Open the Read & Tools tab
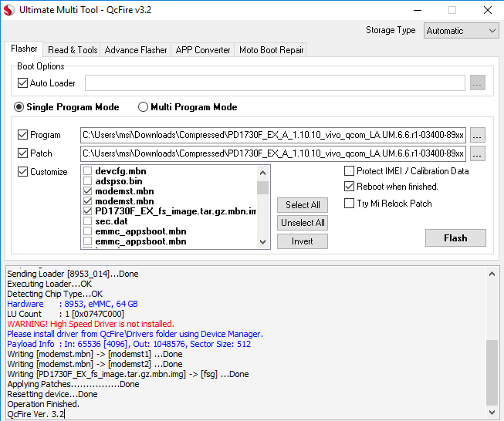The height and width of the screenshot is (421, 504). tap(73, 50)
